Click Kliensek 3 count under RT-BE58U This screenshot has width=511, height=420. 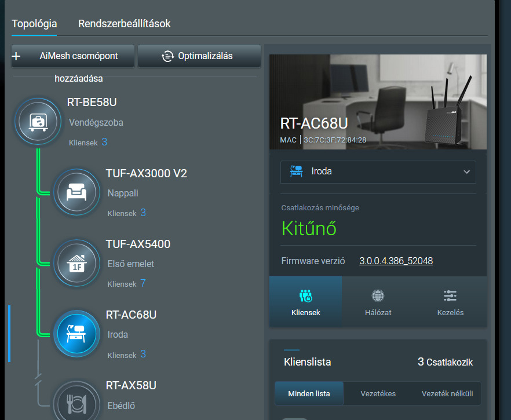(88, 142)
